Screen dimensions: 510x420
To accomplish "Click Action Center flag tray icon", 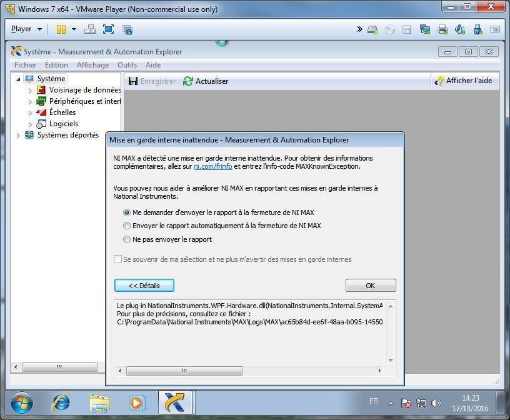I will [x=406, y=403].
